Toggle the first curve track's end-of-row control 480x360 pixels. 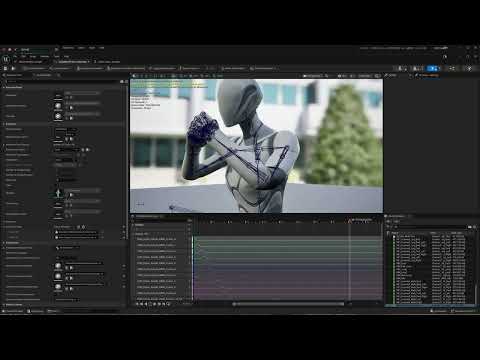[189, 239]
